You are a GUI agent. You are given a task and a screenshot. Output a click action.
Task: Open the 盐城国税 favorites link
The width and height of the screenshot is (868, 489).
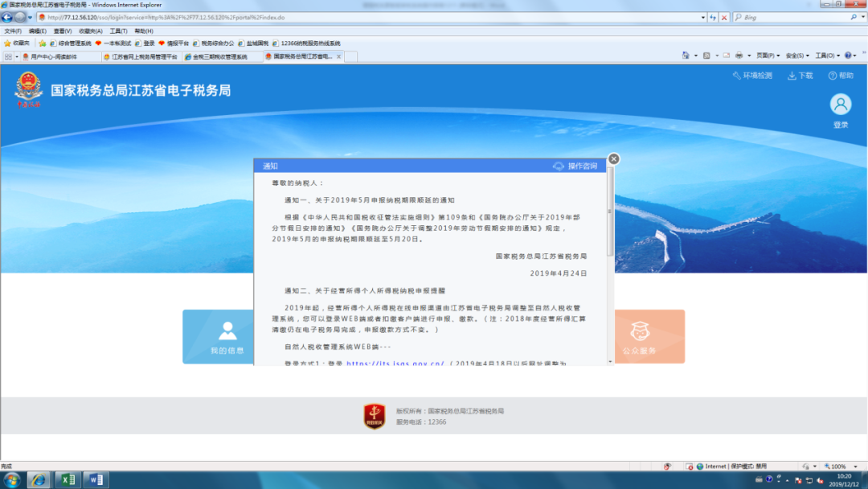click(253, 43)
